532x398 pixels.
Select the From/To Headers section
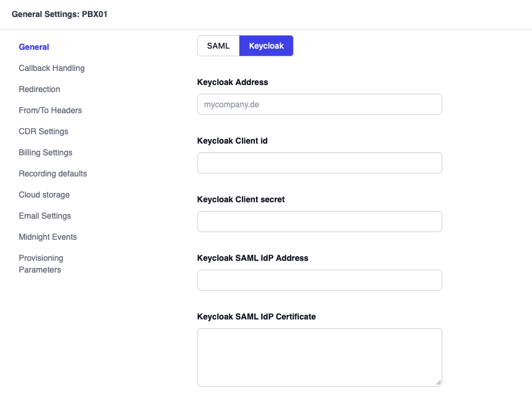pyautogui.click(x=50, y=110)
